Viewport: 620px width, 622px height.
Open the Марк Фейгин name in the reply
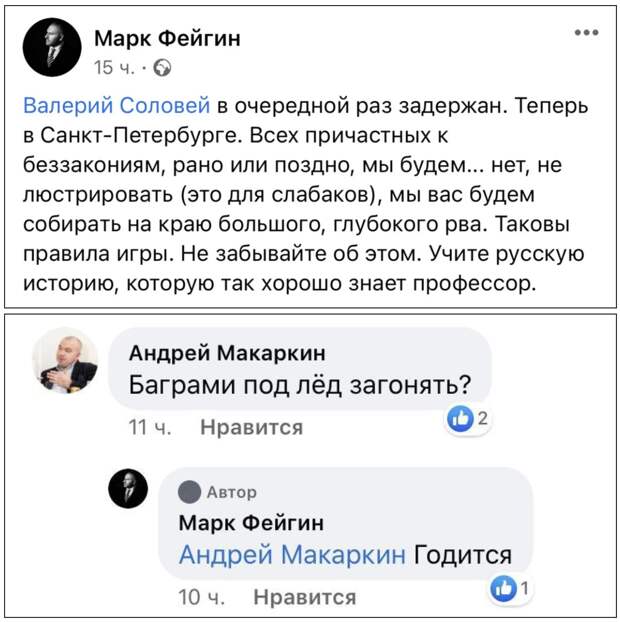251,523
